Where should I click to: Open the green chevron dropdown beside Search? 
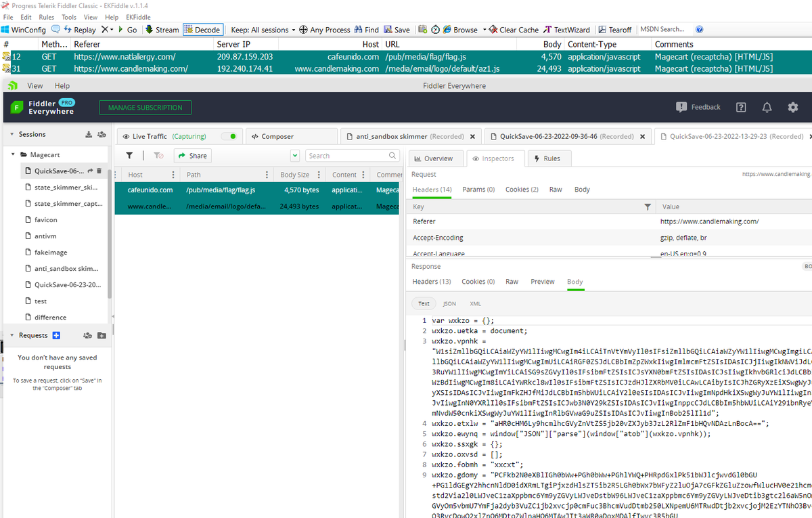click(x=295, y=156)
